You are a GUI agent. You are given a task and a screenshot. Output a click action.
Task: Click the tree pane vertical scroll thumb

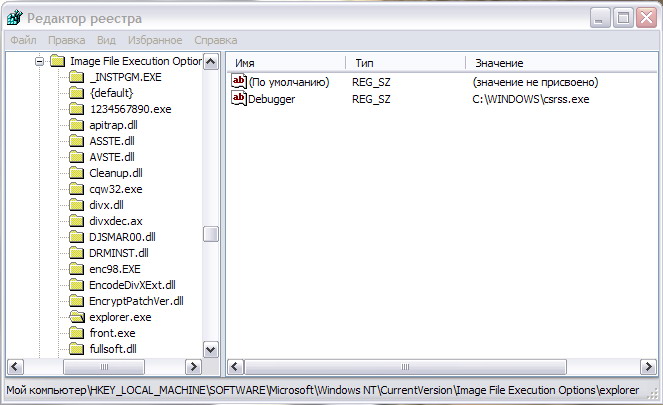tap(211, 234)
